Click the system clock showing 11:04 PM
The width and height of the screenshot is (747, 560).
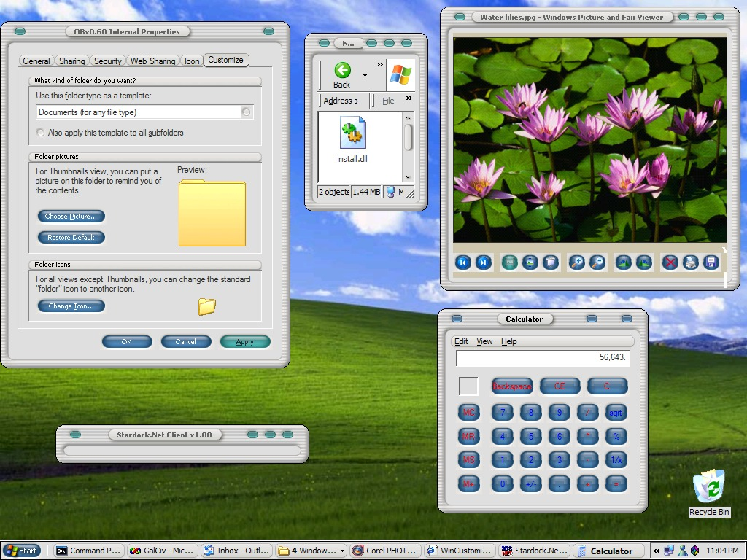pyautogui.click(x=722, y=551)
